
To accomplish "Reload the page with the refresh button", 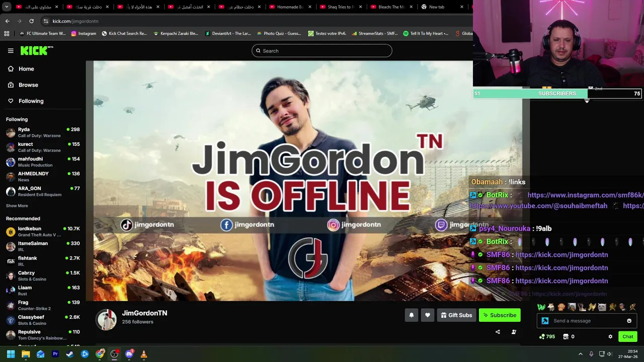I will tap(31, 21).
